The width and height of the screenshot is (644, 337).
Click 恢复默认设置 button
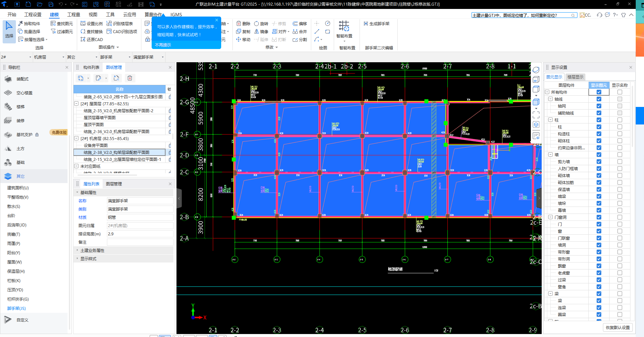618,327
